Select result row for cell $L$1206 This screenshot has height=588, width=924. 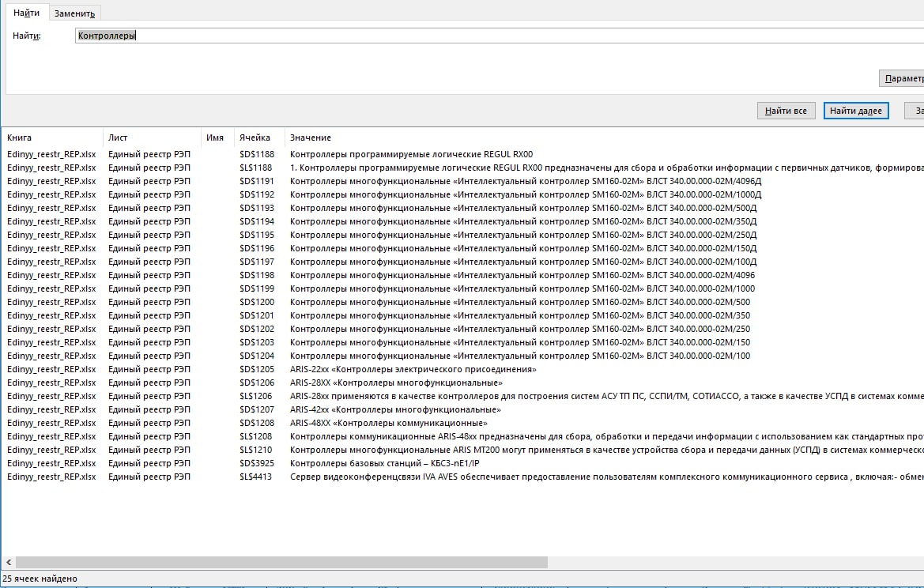click(x=462, y=397)
